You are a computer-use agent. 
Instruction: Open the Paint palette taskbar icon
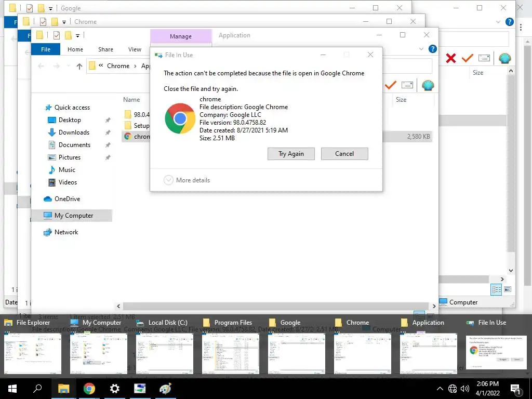pyautogui.click(x=165, y=389)
